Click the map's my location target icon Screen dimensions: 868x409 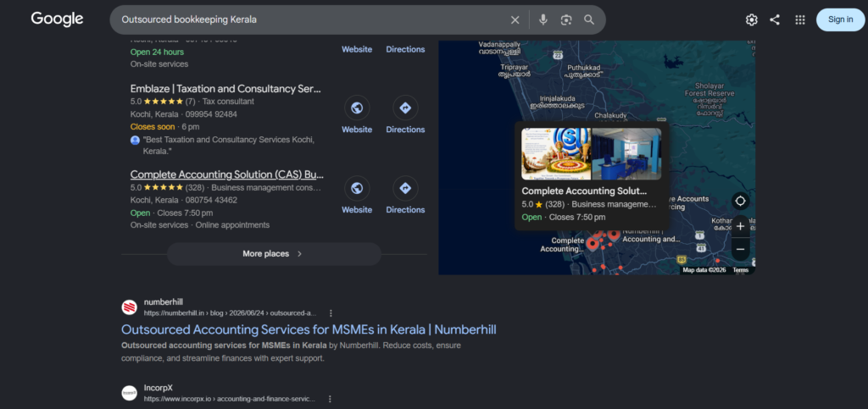741,201
